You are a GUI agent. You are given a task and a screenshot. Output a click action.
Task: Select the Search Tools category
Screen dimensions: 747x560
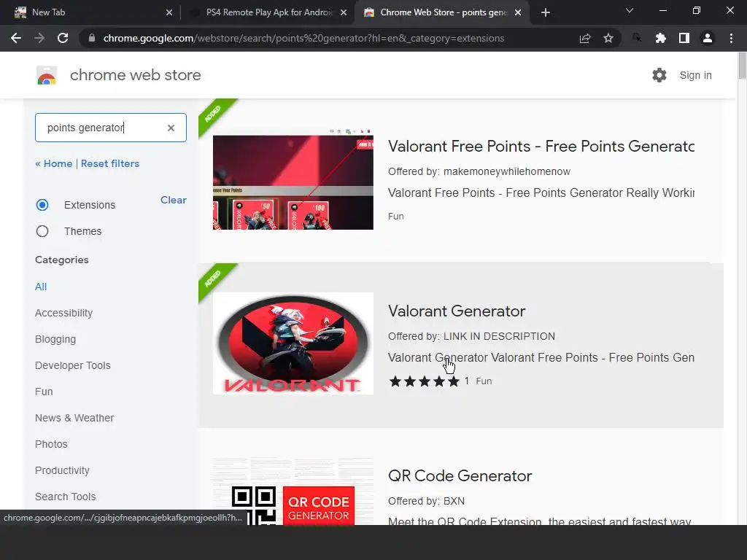65,496
